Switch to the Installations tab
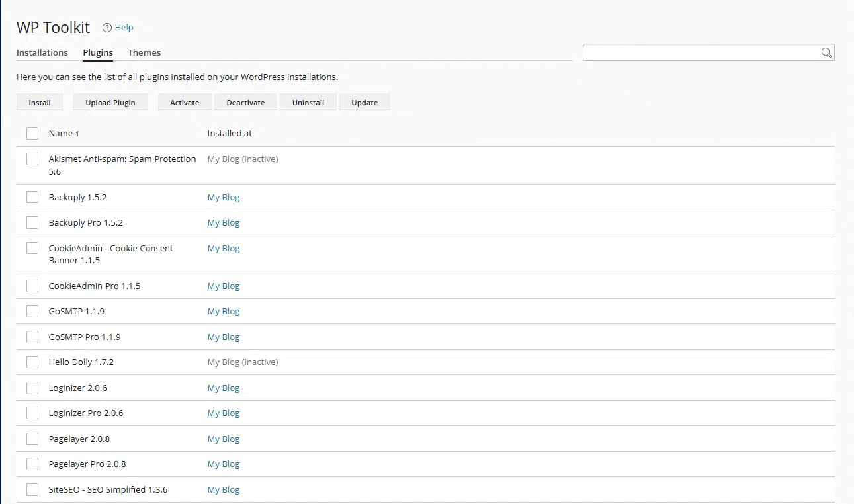Image resolution: width=854 pixels, height=504 pixels. 42,52
